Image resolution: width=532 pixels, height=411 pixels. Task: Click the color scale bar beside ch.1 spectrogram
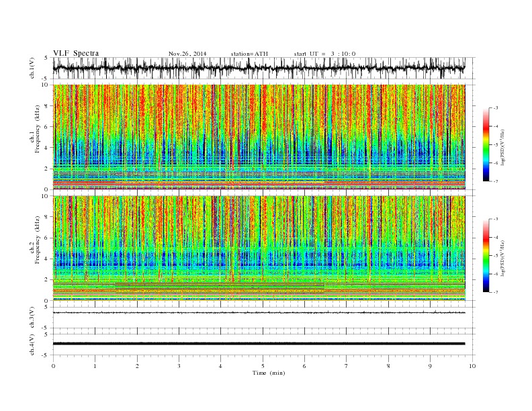pos(486,145)
